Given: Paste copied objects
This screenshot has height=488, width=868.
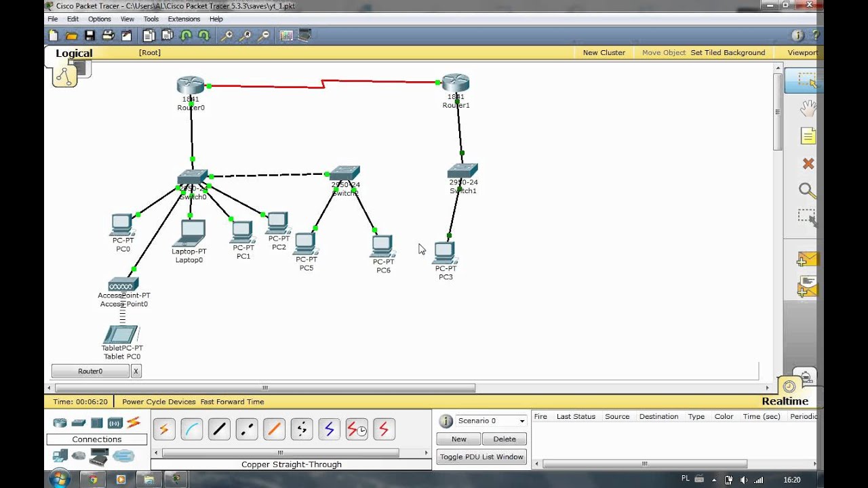Looking at the screenshot, I should click(x=167, y=35).
